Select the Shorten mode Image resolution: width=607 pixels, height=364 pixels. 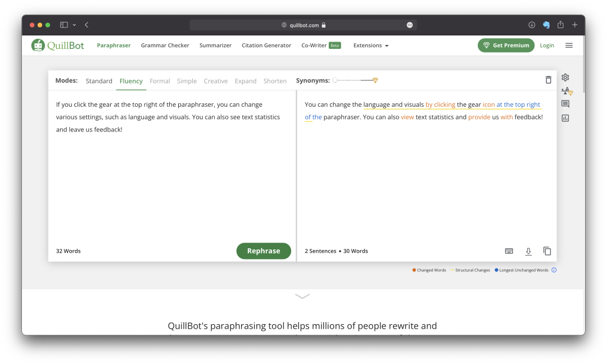(275, 81)
